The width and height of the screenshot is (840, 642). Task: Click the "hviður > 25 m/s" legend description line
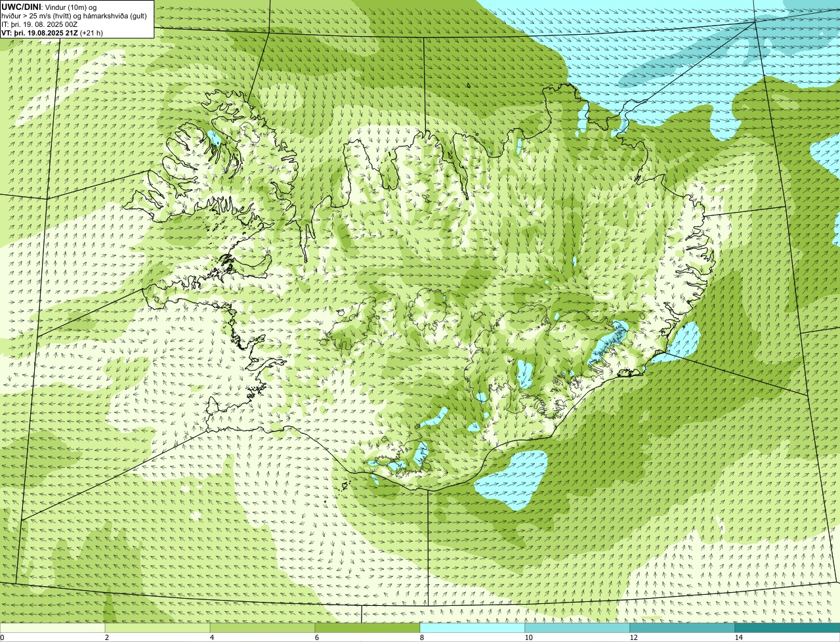point(74,16)
